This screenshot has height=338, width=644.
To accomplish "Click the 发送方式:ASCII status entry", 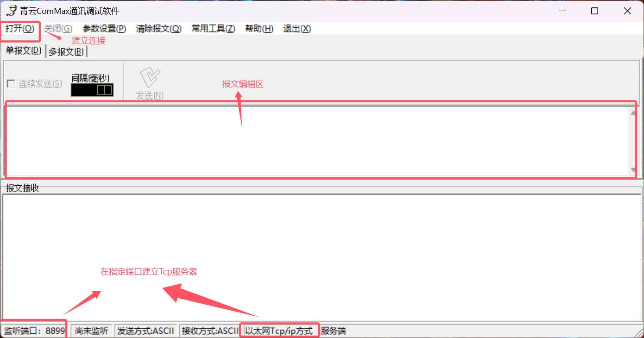I will pos(145,331).
